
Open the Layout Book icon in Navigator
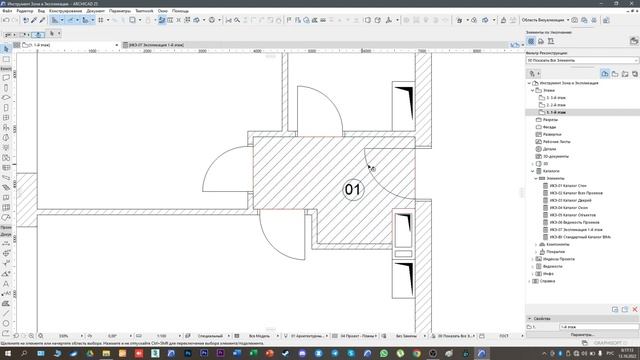(x=625, y=74)
